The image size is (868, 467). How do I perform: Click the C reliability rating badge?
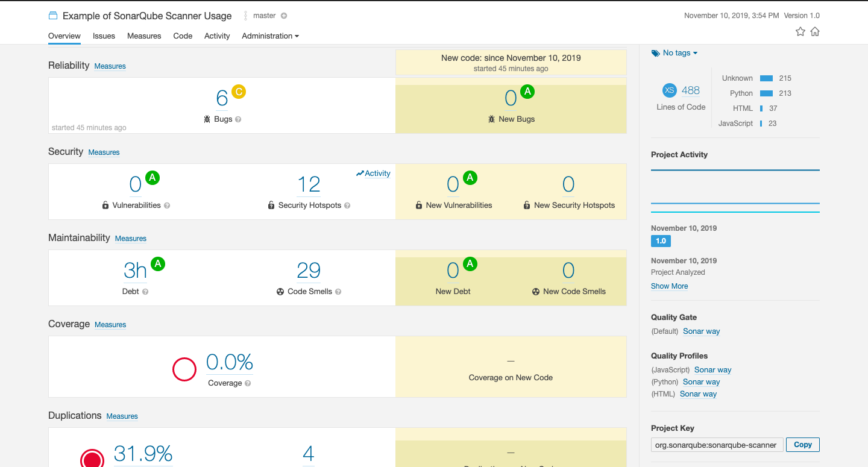(239, 92)
